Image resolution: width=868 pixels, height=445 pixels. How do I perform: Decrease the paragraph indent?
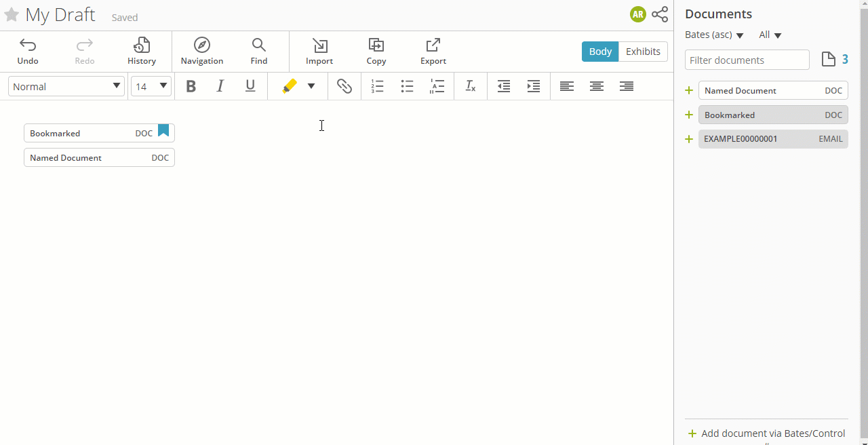[503, 86]
